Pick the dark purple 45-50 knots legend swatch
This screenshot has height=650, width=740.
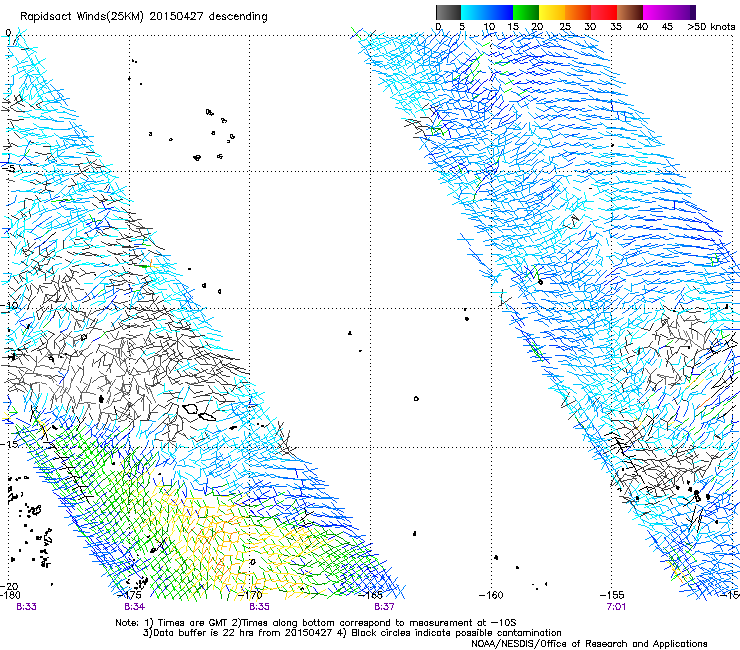coord(682,12)
